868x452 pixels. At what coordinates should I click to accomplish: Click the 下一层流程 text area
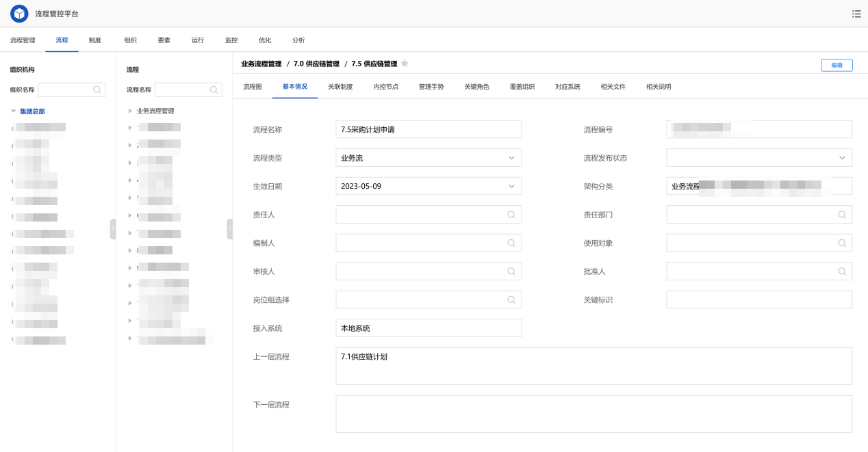(x=593, y=414)
